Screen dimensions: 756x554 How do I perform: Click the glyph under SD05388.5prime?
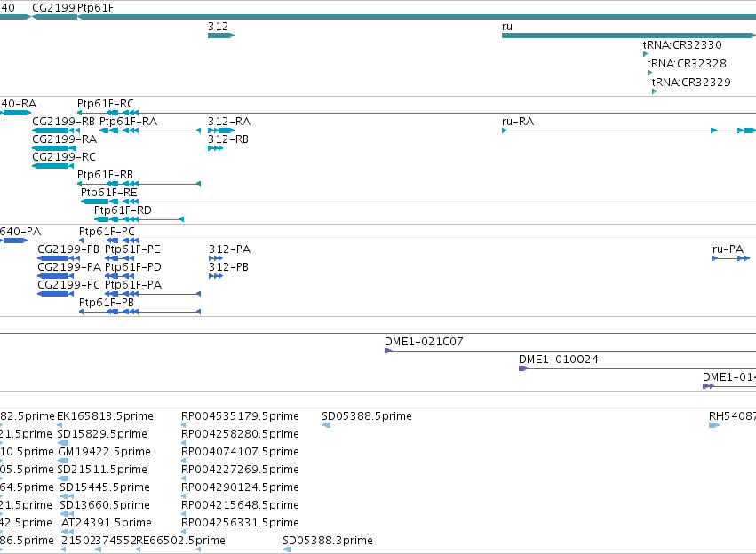click(326, 425)
